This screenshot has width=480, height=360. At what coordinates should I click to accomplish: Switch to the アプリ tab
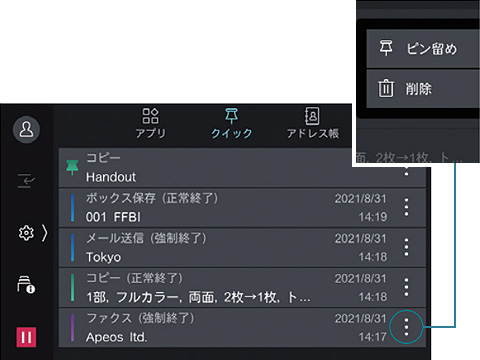[151, 123]
